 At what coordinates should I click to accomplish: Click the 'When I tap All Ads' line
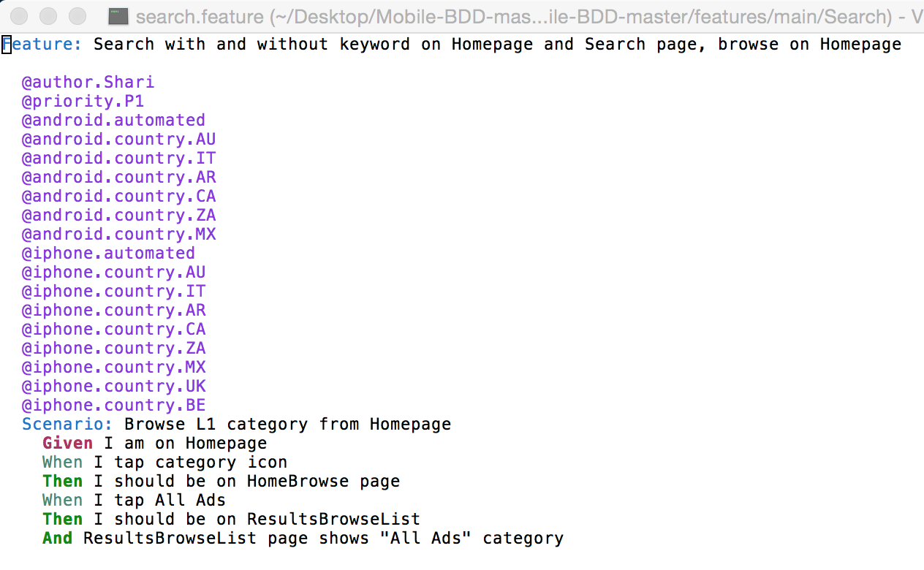tap(134, 500)
